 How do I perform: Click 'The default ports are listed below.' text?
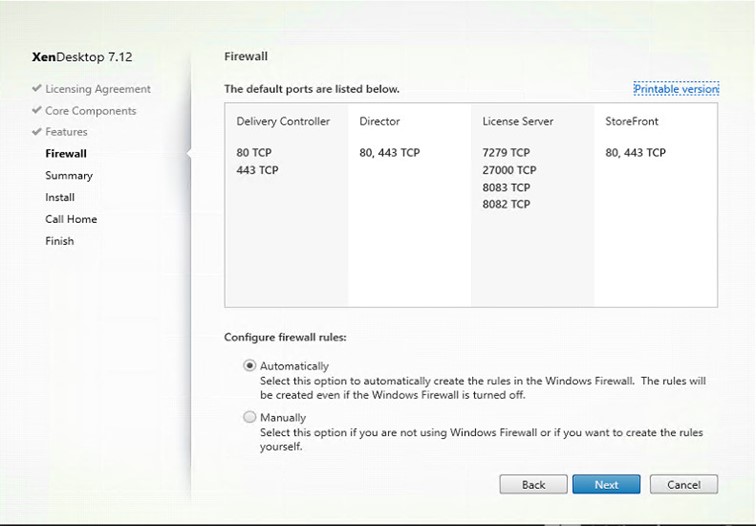tap(312, 89)
